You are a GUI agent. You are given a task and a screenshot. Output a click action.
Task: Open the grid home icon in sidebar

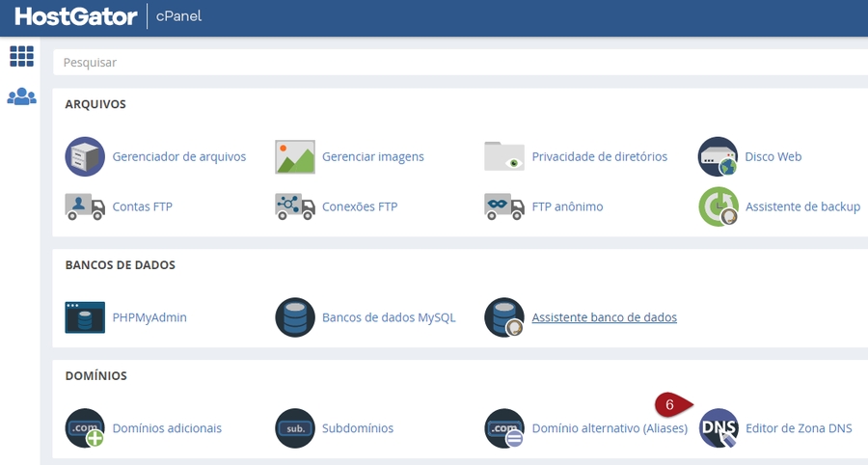(x=21, y=56)
